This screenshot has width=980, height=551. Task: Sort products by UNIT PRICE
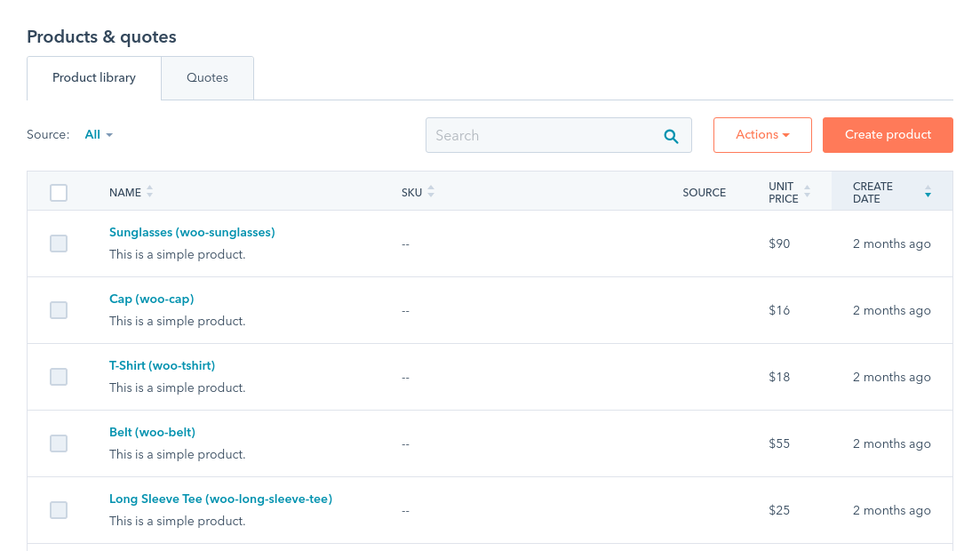click(807, 192)
